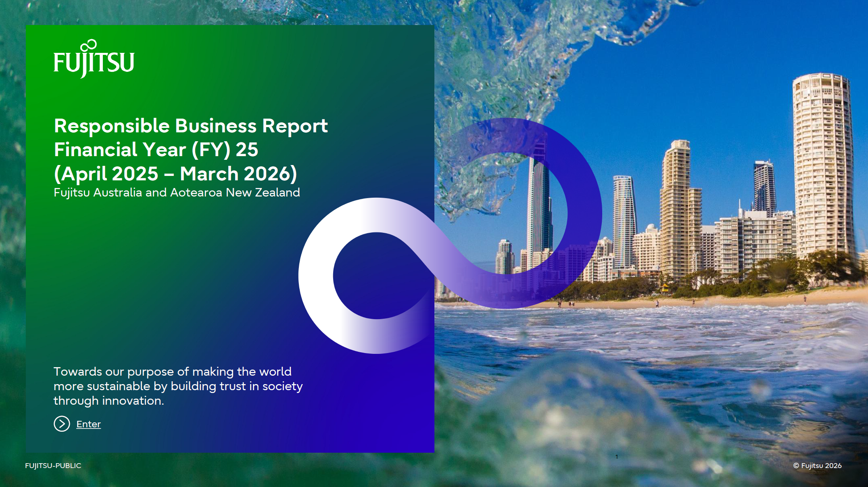
Task: Click the Fujitsu logo
Action: click(x=94, y=59)
